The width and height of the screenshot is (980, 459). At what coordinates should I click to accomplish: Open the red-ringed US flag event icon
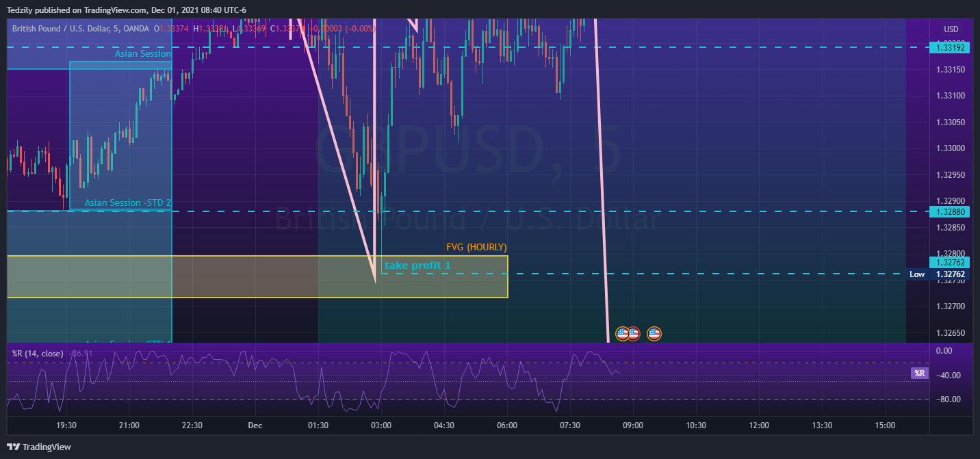tap(634, 334)
